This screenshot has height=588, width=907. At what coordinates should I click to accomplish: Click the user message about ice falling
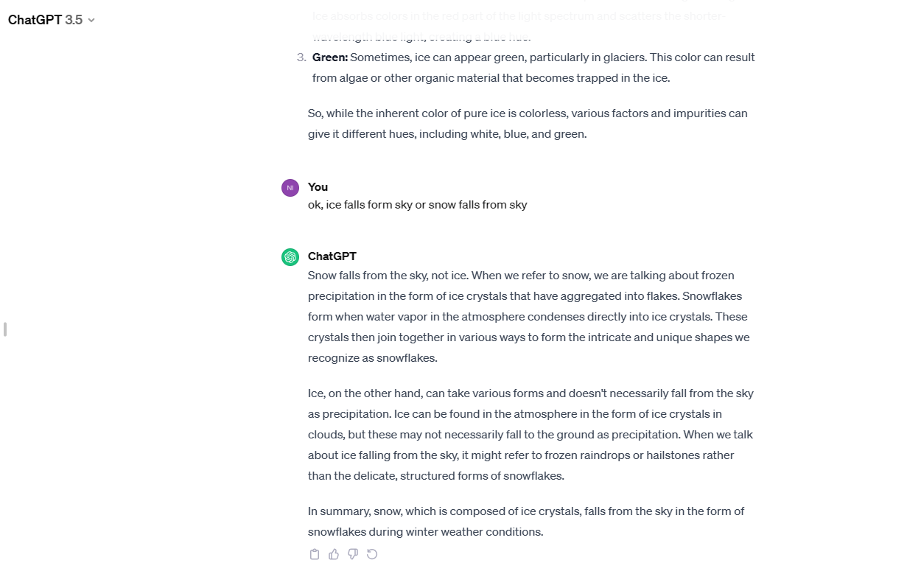click(x=417, y=205)
